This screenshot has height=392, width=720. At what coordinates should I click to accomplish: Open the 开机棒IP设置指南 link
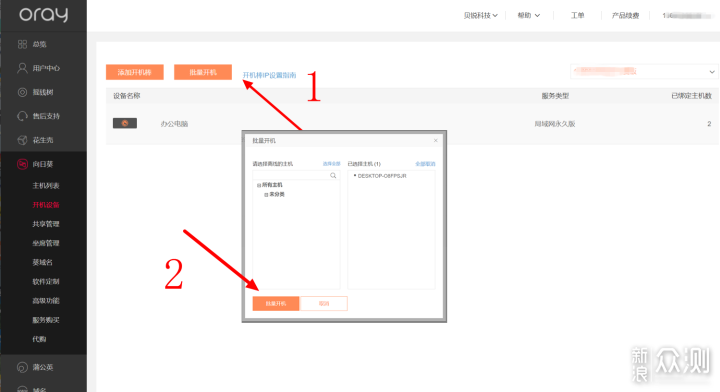(x=270, y=75)
